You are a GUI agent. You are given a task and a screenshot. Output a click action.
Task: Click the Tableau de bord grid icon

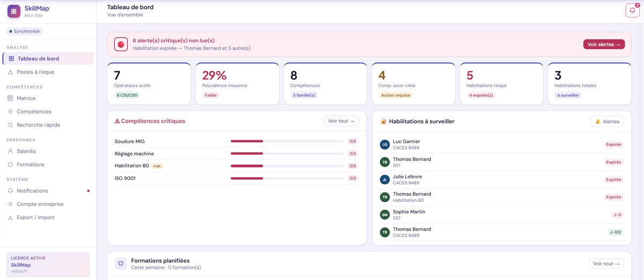[x=11, y=59]
